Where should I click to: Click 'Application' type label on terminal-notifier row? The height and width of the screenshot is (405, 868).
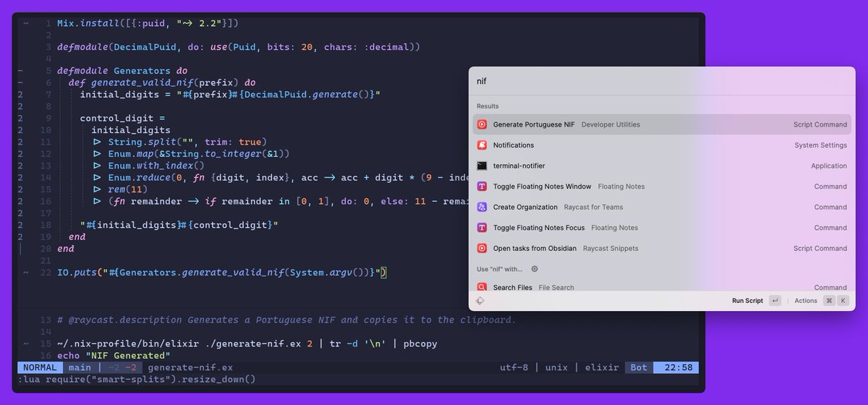pos(829,166)
